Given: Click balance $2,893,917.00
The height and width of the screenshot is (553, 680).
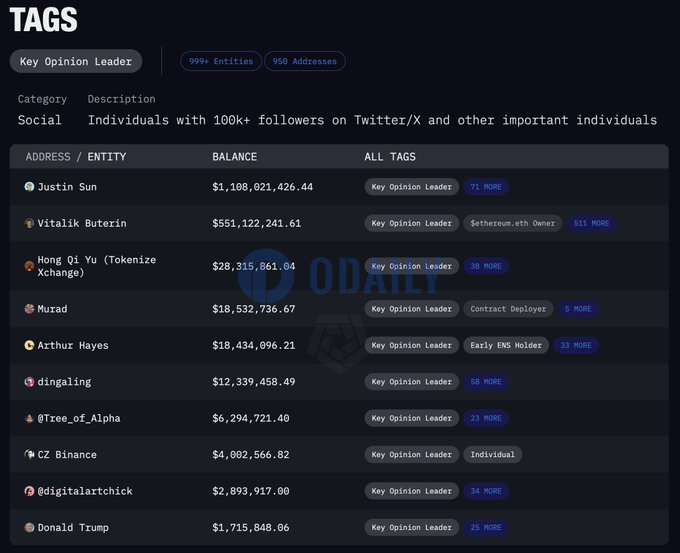Looking at the screenshot, I should click(x=251, y=491).
